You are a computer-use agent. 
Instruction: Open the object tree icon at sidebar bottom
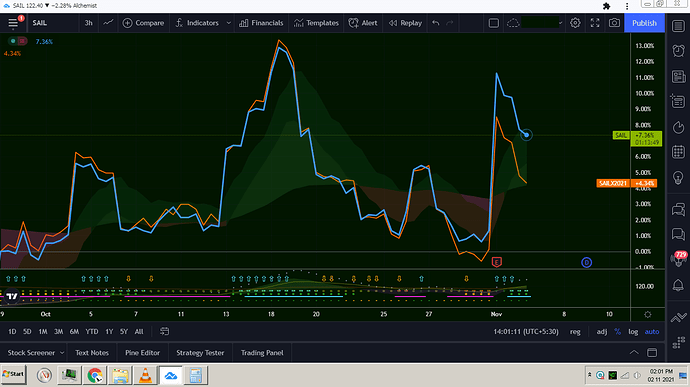[678, 342]
